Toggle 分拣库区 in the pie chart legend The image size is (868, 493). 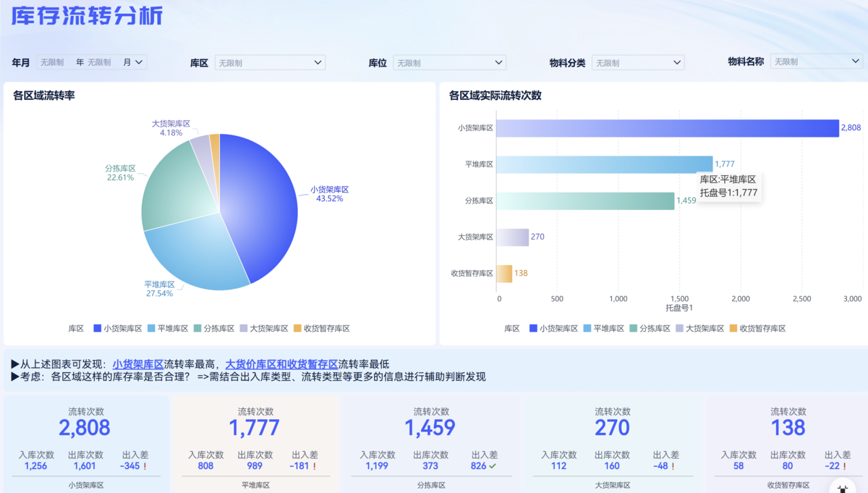tap(214, 329)
